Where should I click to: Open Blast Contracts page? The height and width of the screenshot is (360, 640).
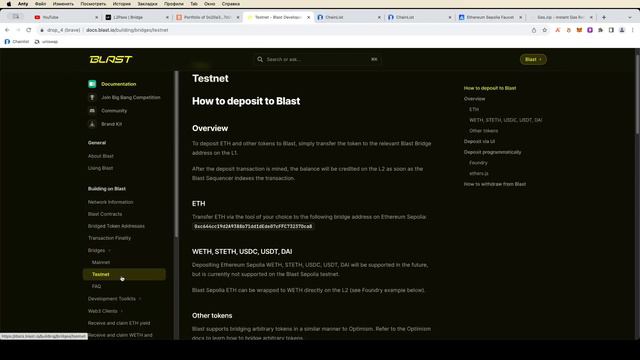[x=105, y=214]
